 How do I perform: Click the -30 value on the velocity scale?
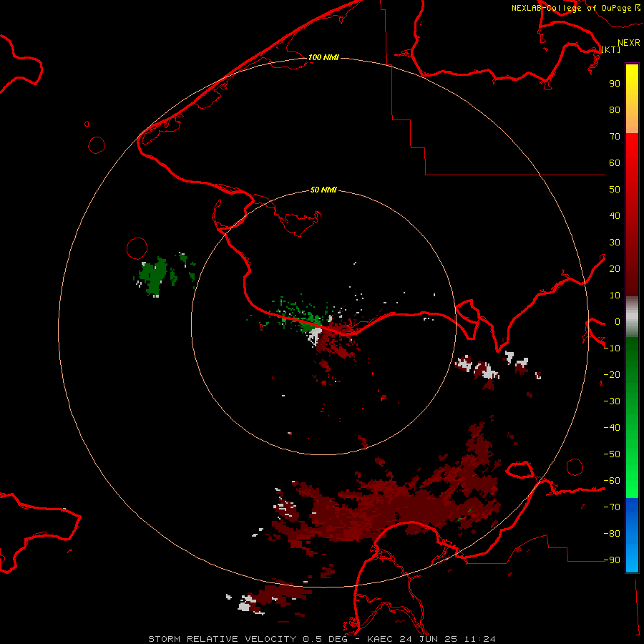[x=612, y=401]
